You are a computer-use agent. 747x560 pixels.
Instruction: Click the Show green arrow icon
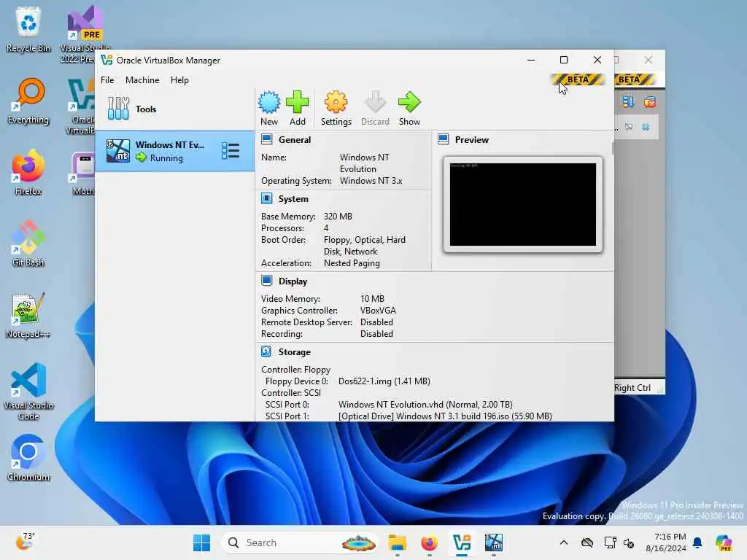[409, 102]
